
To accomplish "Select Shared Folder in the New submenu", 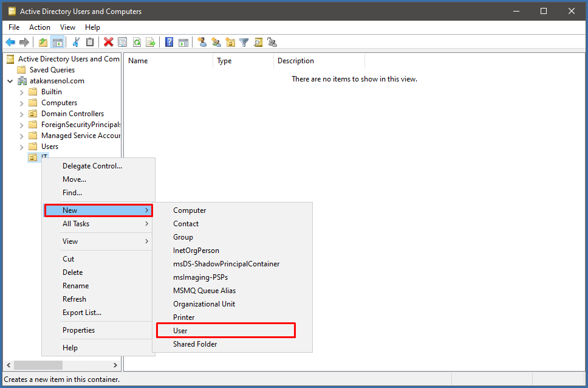I will point(233,344).
